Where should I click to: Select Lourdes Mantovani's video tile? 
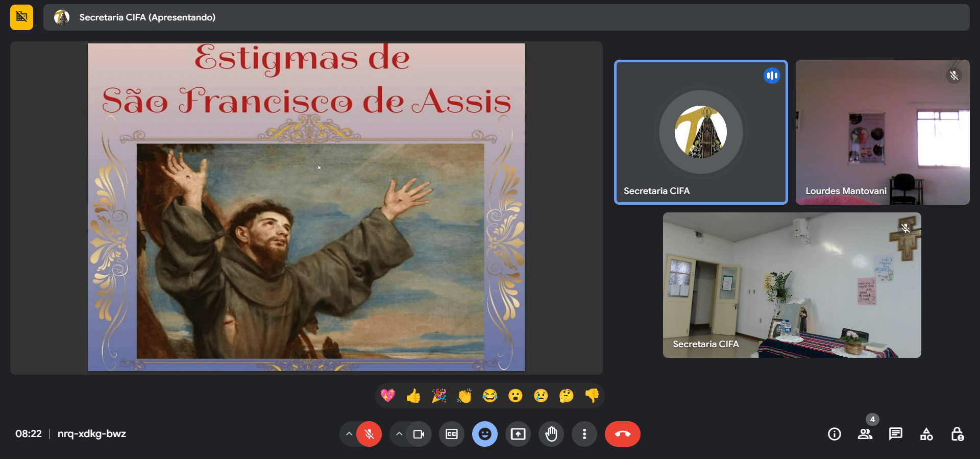(883, 132)
